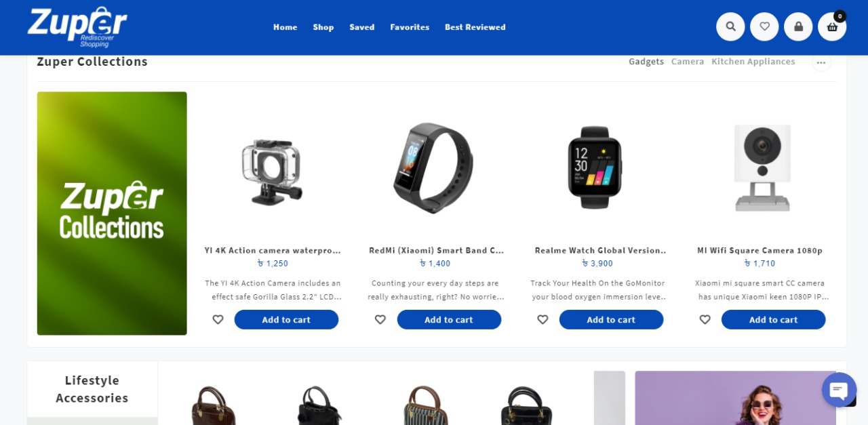Open the chat messenger bubble
868x425 pixels.
839,390
